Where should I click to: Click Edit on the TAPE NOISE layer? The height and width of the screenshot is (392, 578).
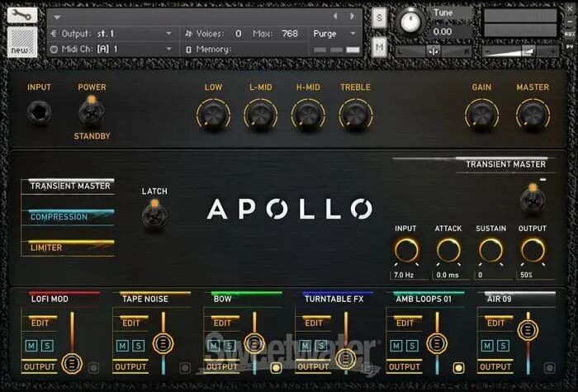coord(130,324)
